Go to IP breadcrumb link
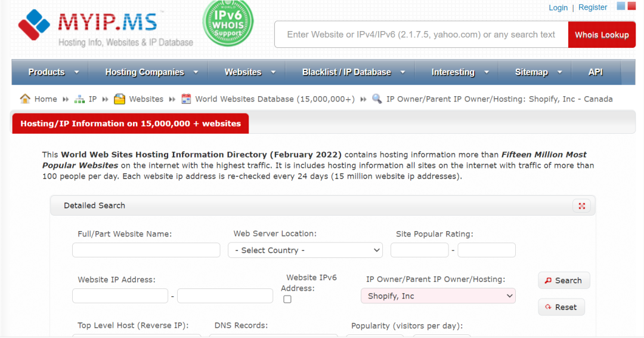Viewport: 644px width, 338px height. pyautogui.click(x=93, y=99)
